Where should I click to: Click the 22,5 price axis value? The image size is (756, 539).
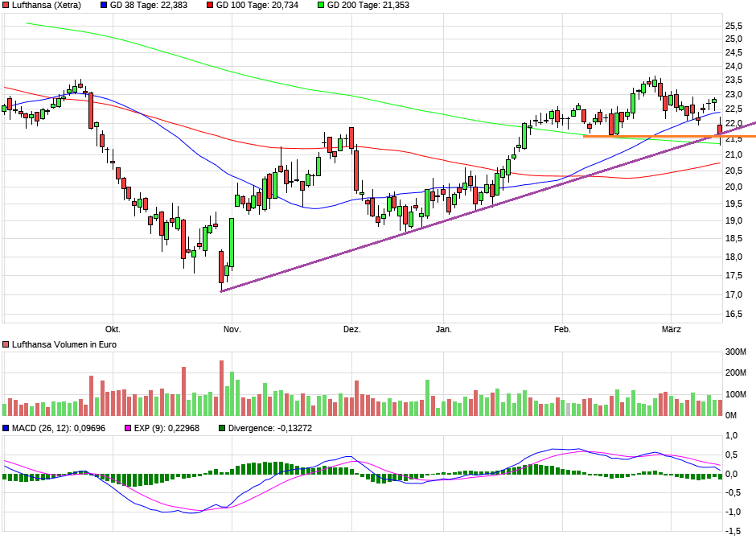click(733, 109)
